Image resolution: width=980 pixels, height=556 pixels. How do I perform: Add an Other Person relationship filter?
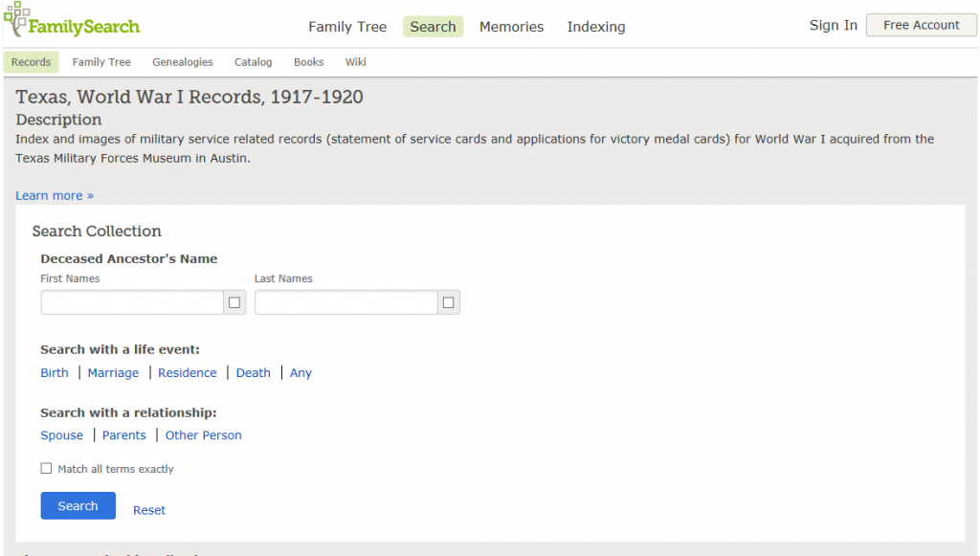[x=203, y=435]
